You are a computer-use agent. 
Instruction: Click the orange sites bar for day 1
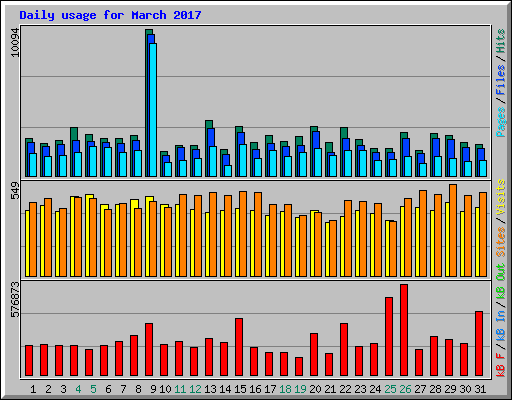coord(33,239)
